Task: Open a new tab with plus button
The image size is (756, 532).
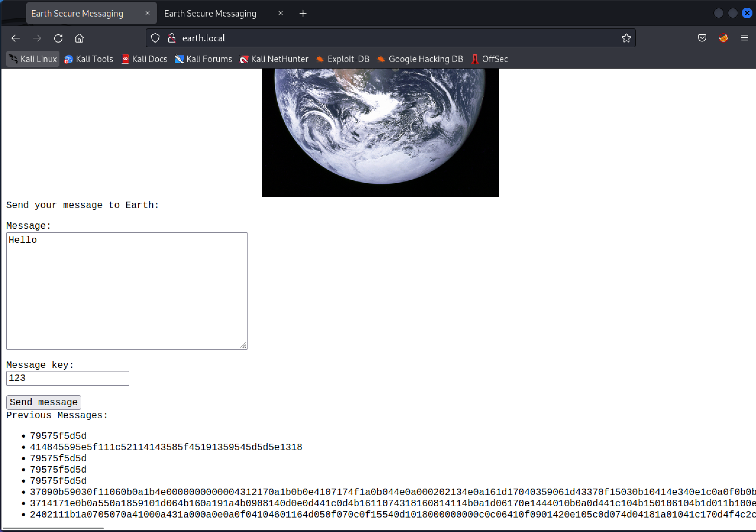Action: [303, 14]
